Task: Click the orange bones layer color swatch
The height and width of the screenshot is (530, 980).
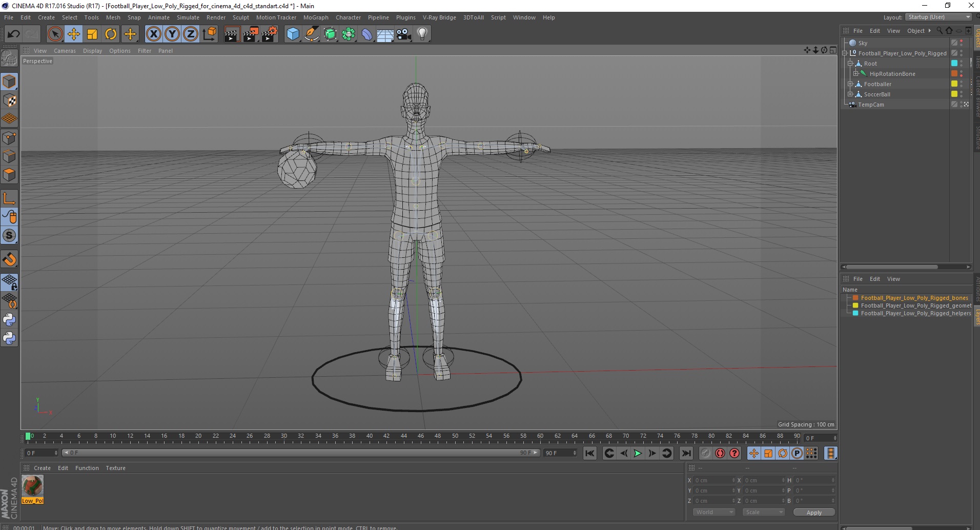Action: [855, 298]
